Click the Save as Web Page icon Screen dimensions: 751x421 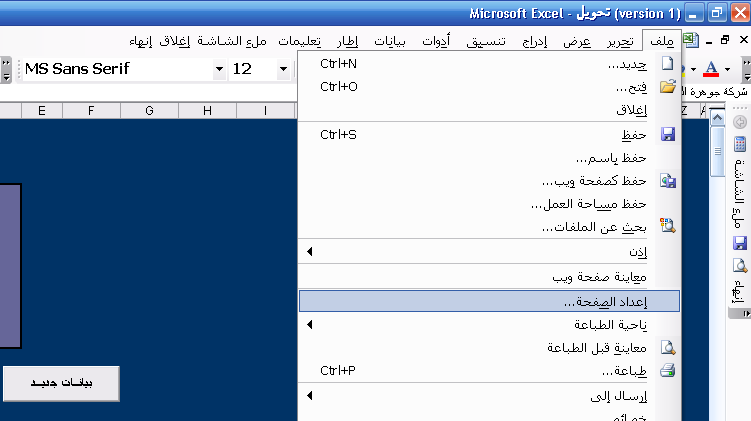[x=667, y=181]
